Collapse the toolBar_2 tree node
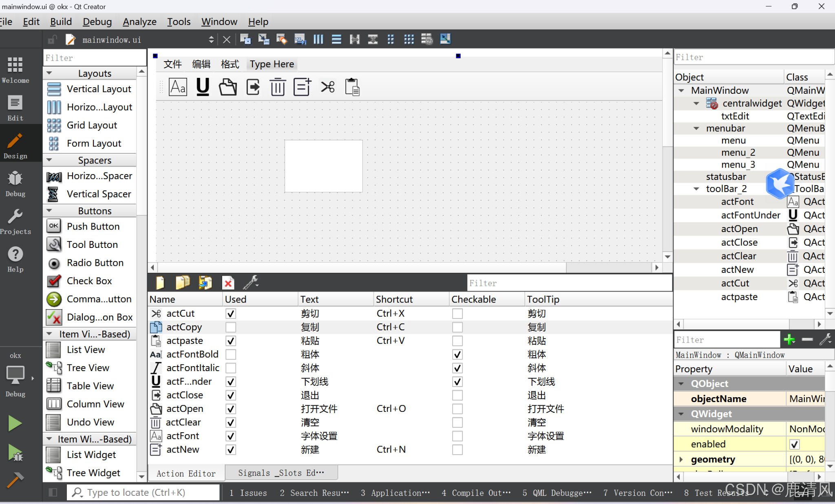Viewport: 835px width, 504px height. tap(696, 189)
